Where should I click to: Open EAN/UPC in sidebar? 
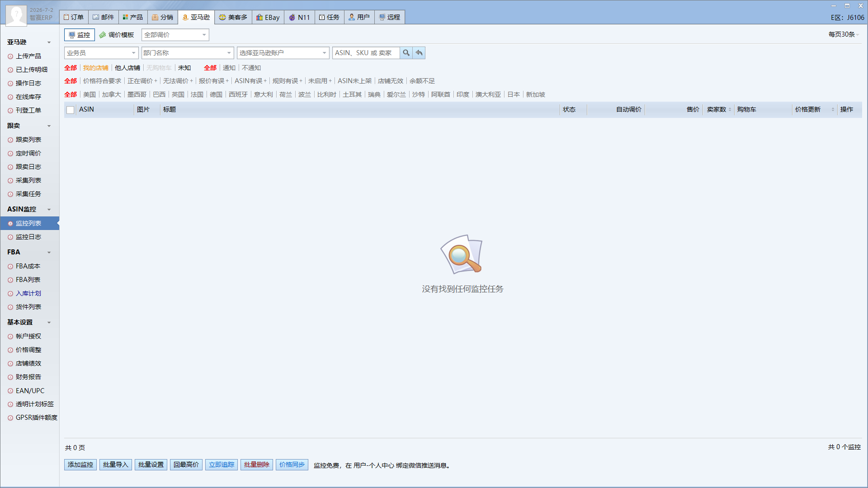pyautogui.click(x=30, y=390)
